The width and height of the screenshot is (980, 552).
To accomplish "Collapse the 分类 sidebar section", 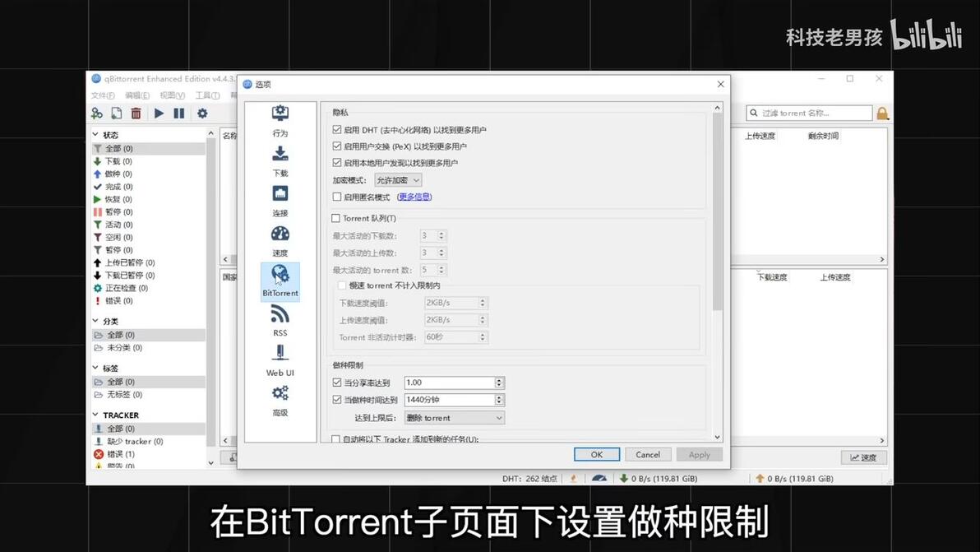I will point(95,321).
